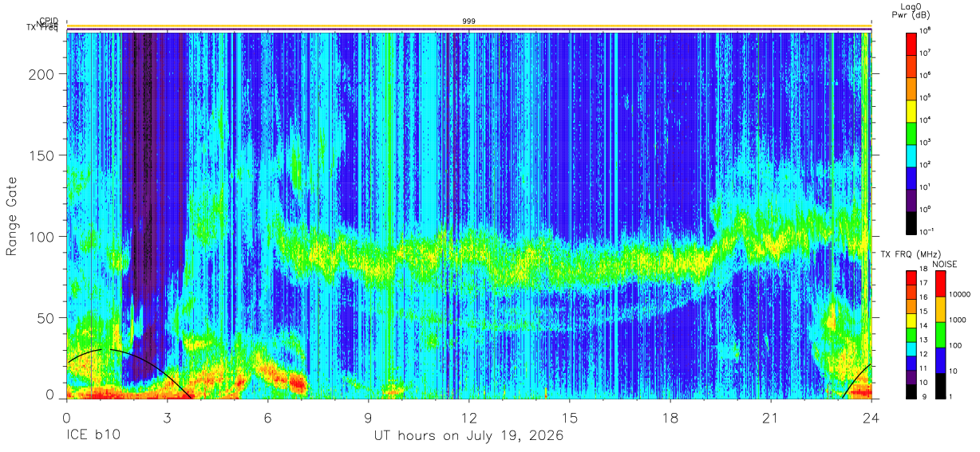Pick the cyan 12-13 MHz segment of the TX FRQ bar
The width and height of the screenshot is (980, 452).
[x=911, y=348]
